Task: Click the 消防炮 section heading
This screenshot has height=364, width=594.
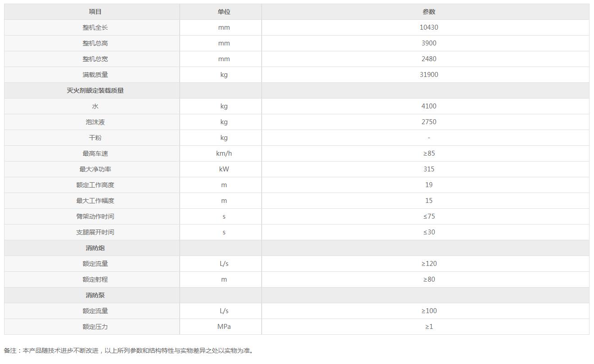Action: point(95,248)
